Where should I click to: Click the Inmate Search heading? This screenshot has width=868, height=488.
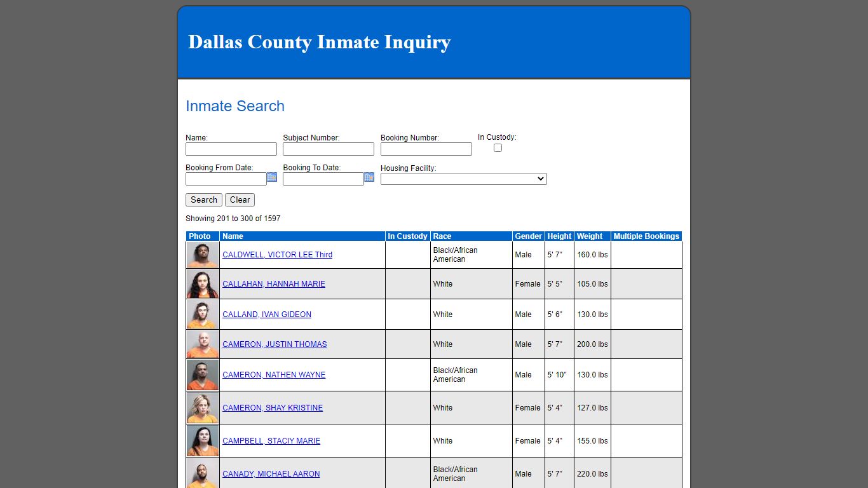[x=235, y=106]
